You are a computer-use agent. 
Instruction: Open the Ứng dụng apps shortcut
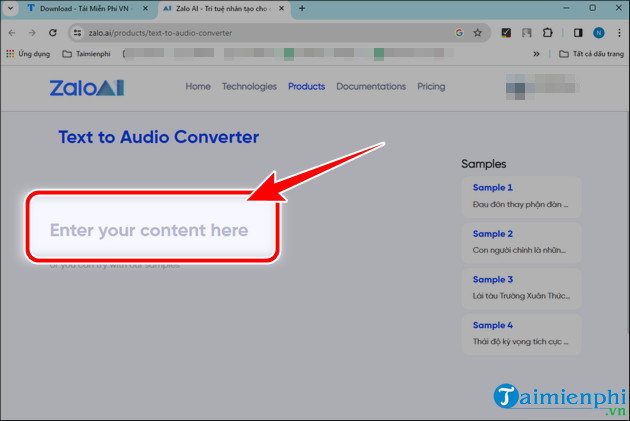pos(28,54)
